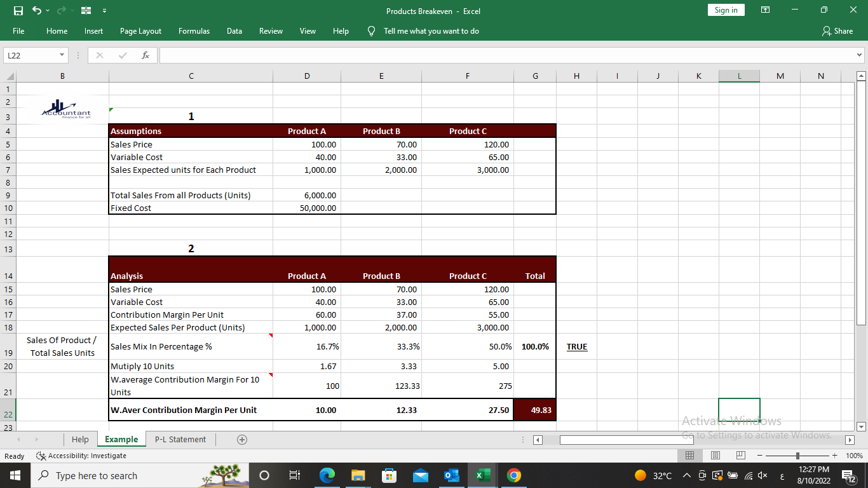
Task: Click the Customize Quick Access Toolbar arrow
Action: (104, 11)
